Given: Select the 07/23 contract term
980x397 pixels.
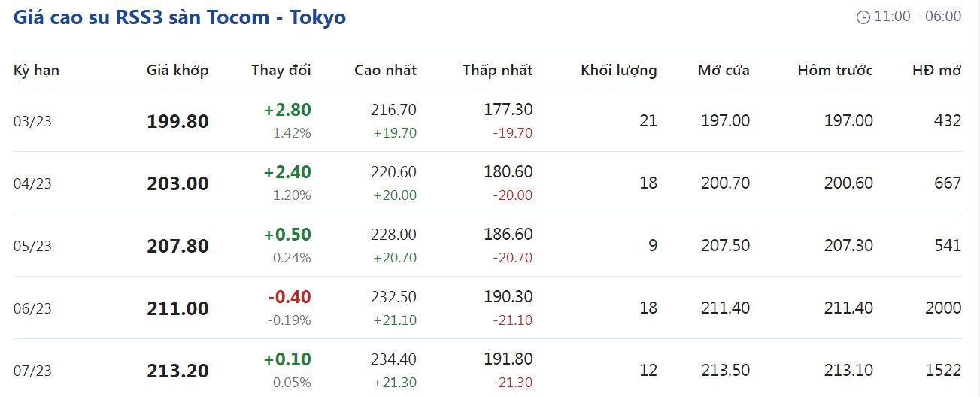Looking at the screenshot, I should click(x=32, y=371).
